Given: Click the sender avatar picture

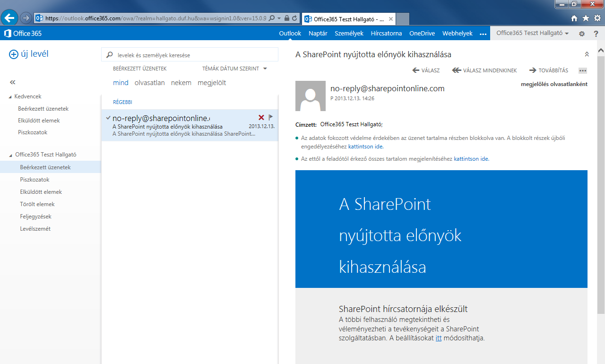Looking at the screenshot, I should click(311, 96).
